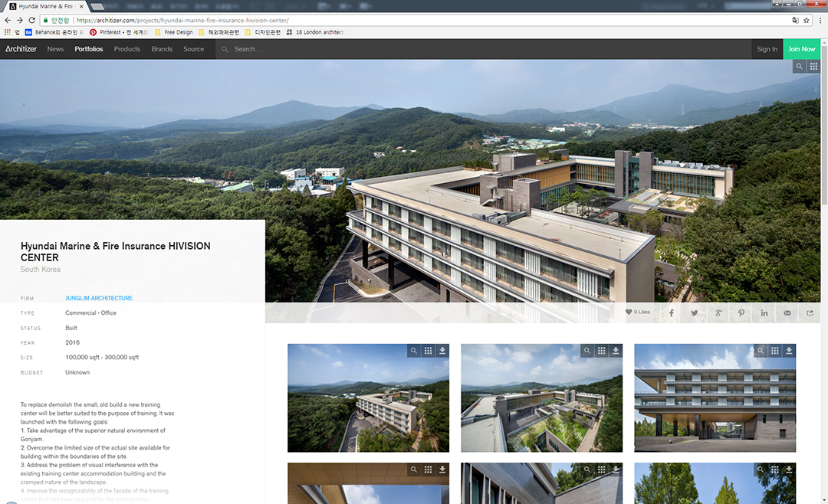
Task: Click the year value 2016
Action: 72,342
